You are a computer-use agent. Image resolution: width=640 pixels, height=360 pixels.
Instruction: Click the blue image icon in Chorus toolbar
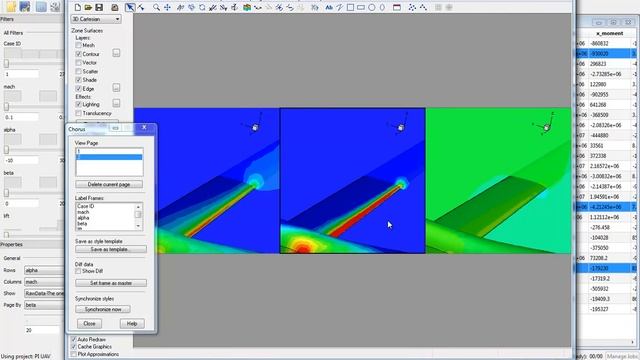(25, 6)
